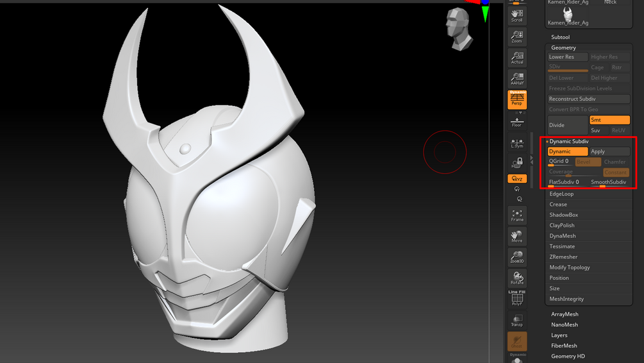Viewport: 644px width, 363px height.
Task: Toggle PolyF polyframe display
Action: tap(516, 298)
